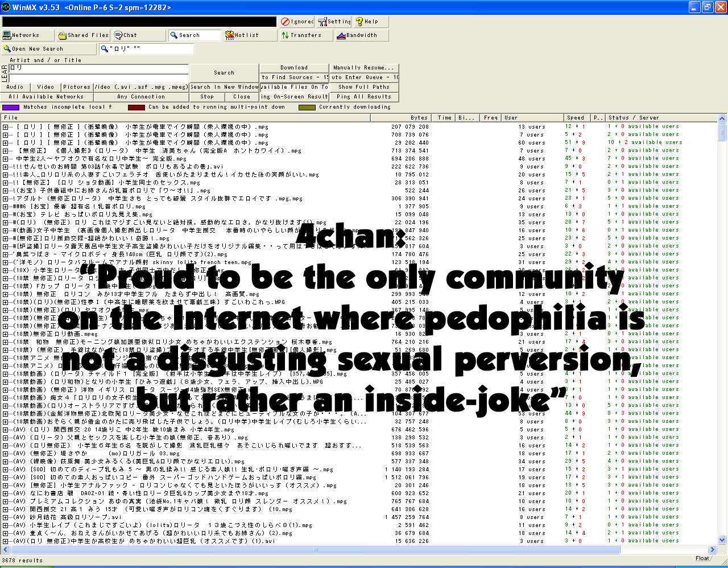This screenshot has height=568, width=728.
Task: Open the Any Connection menu
Action: 141,97
